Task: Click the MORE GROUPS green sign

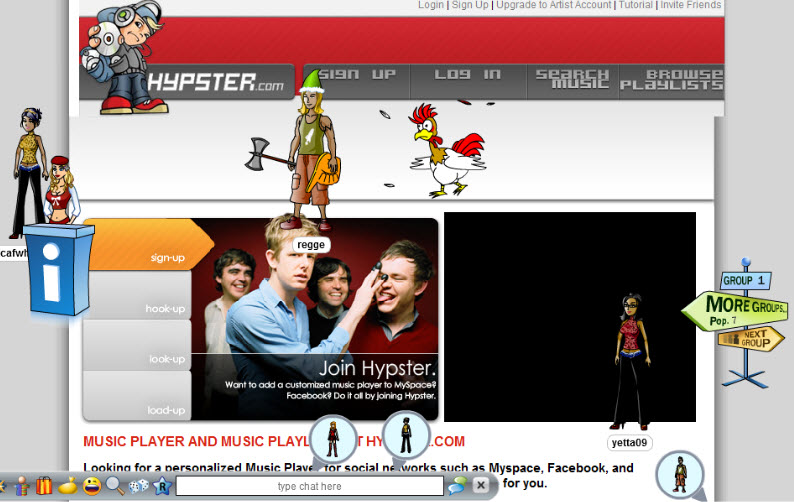Action: click(735, 311)
